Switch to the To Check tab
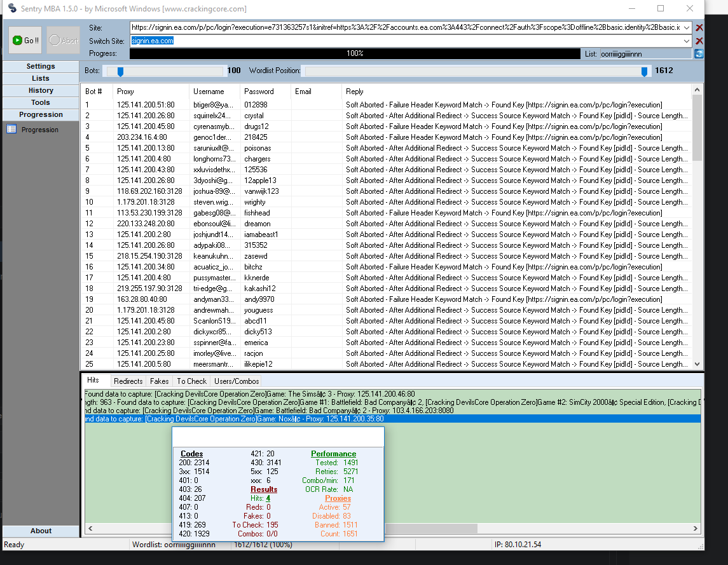 pyautogui.click(x=192, y=381)
